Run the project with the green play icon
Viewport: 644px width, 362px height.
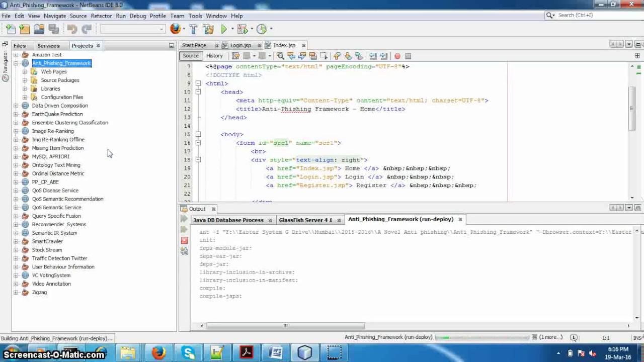(x=224, y=29)
